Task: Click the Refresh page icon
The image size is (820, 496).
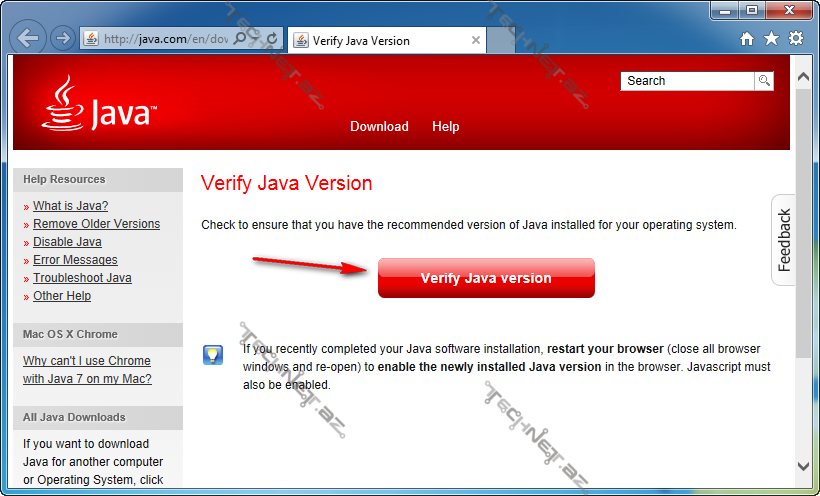Action: tap(272, 39)
